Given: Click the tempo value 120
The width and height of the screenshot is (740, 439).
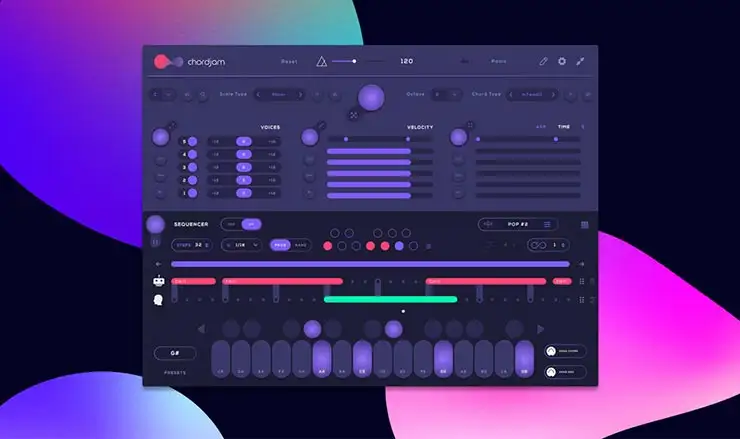Looking at the screenshot, I should (406, 61).
